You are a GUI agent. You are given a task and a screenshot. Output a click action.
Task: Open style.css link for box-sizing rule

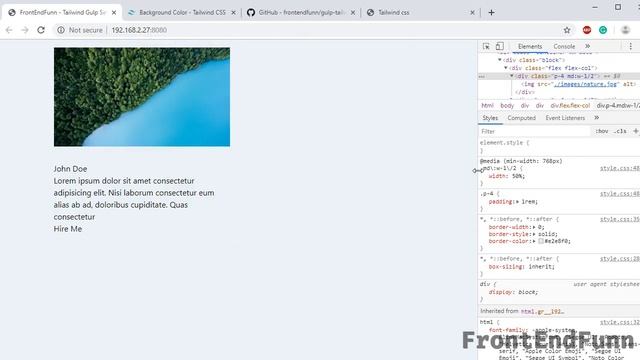(x=620, y=259)
